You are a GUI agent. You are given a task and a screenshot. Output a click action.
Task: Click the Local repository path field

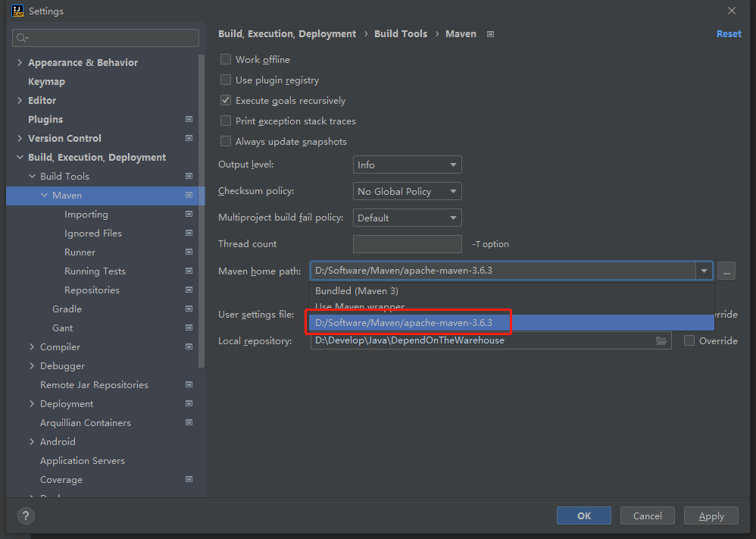click(x=491, y=340)
